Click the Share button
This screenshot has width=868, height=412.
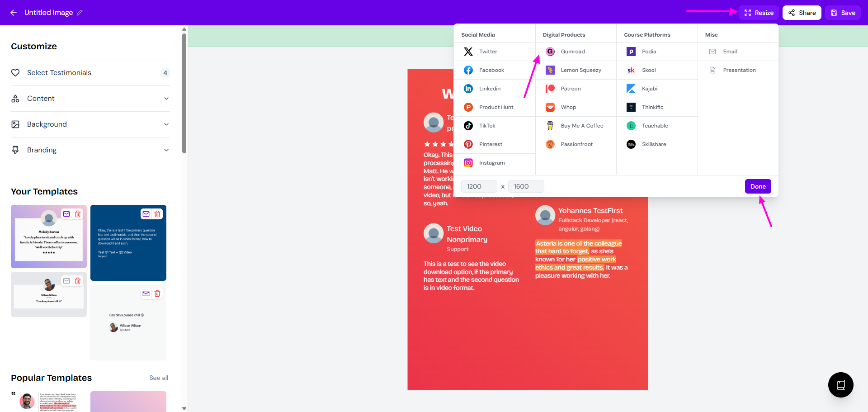pos(802,13)
